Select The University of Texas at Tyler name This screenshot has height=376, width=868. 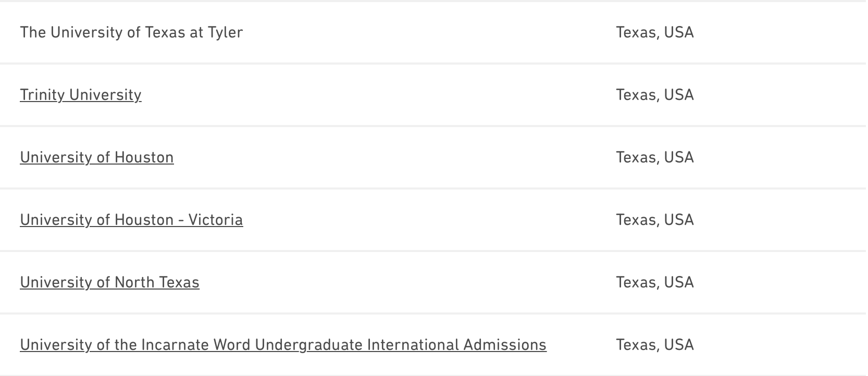click(131, 32)
